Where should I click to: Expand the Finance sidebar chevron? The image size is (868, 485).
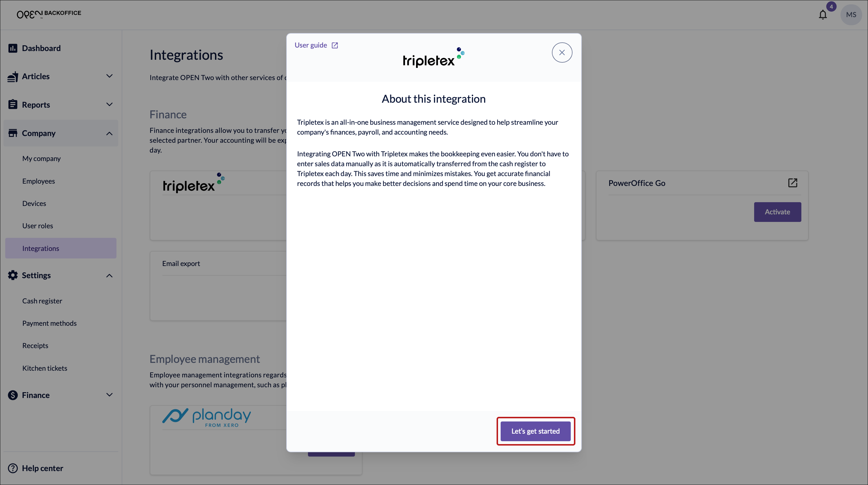pos(109,394)
